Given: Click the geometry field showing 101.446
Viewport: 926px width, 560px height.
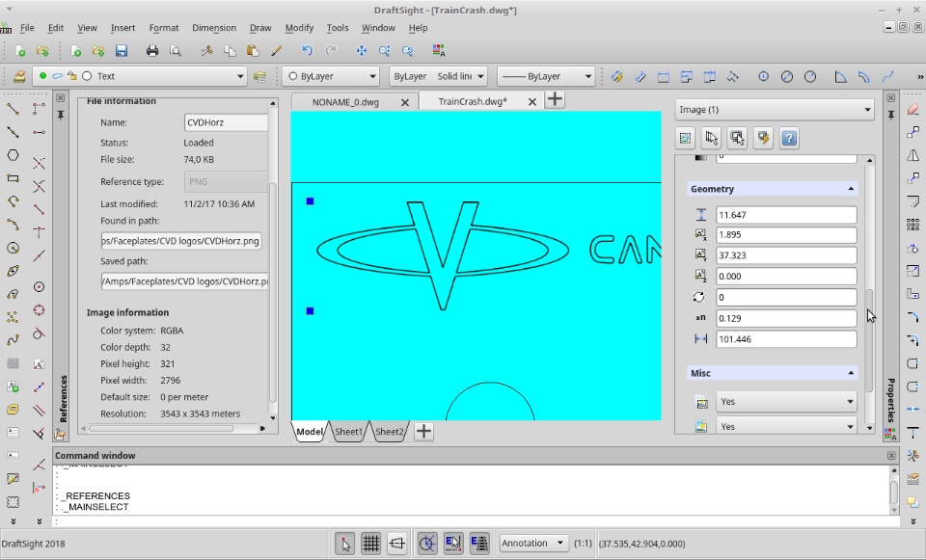Looking at the screenshot, I should (786, 339).
